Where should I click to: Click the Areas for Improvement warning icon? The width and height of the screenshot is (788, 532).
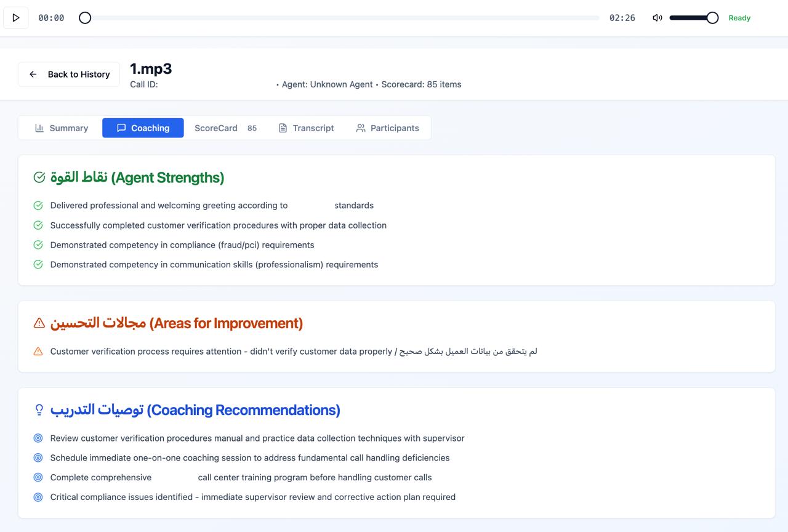[39, 323]
